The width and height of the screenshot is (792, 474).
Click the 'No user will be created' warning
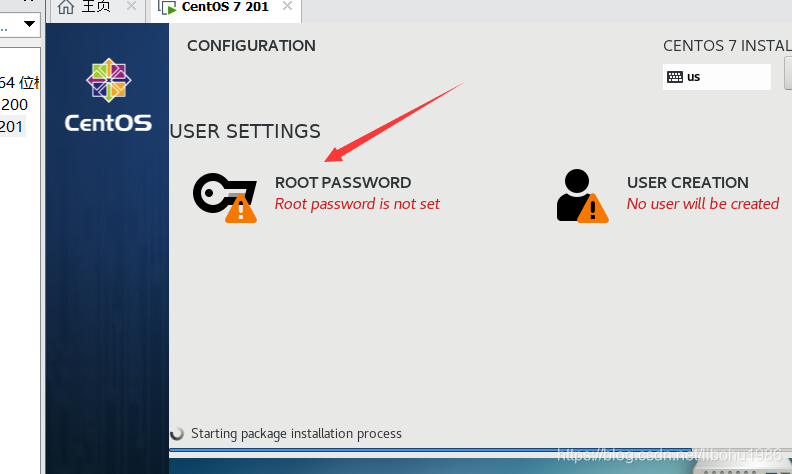click(702, 204)
